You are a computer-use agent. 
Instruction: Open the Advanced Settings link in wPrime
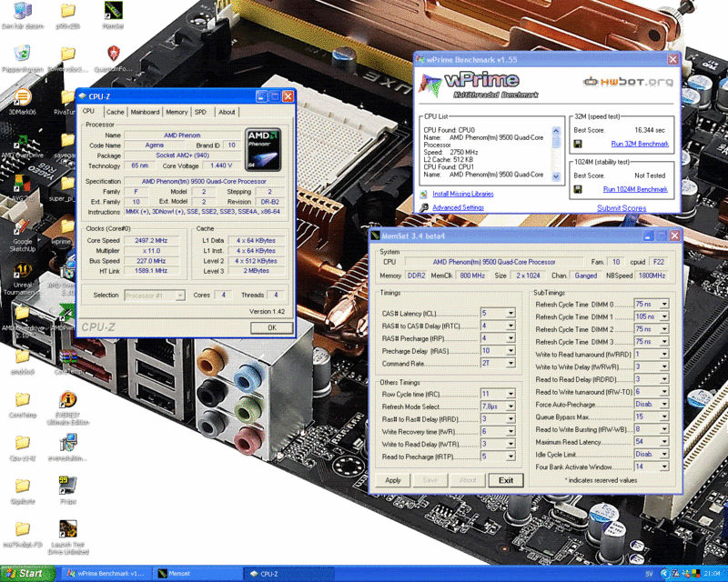[x=459, y=207]
